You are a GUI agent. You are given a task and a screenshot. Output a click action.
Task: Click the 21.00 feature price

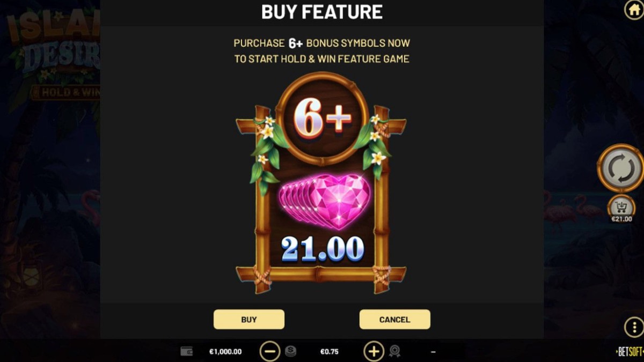(x=323, y=249)
